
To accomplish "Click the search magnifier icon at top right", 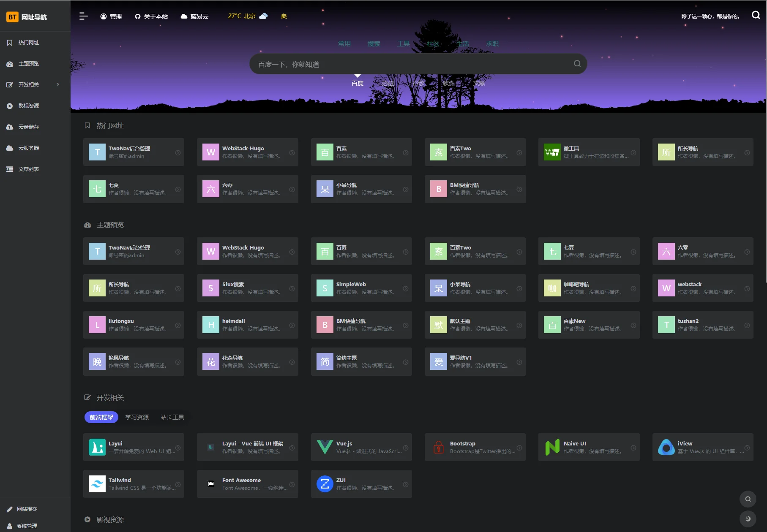I will pyautogui.click(x=756, y=15).
